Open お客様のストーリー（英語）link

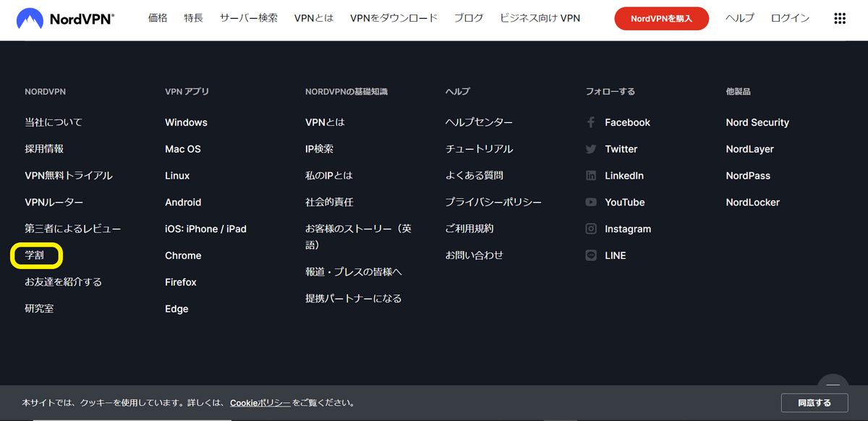[358, 237]
